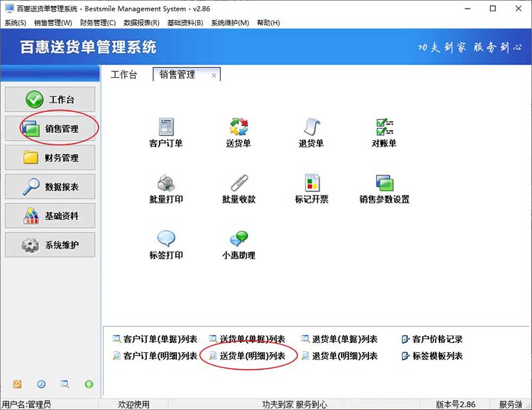Open 标签模板列表 link
The width and height of the screenshot is (532, 410).
click(x=432, y=356)
